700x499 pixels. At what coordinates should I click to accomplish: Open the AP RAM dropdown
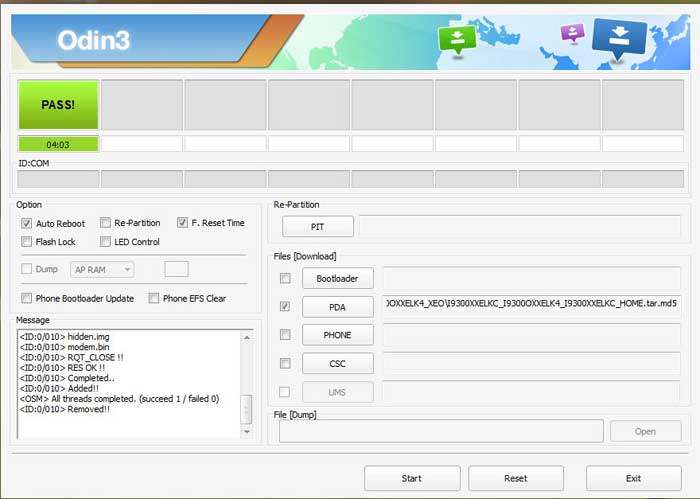tap(102, 270)
